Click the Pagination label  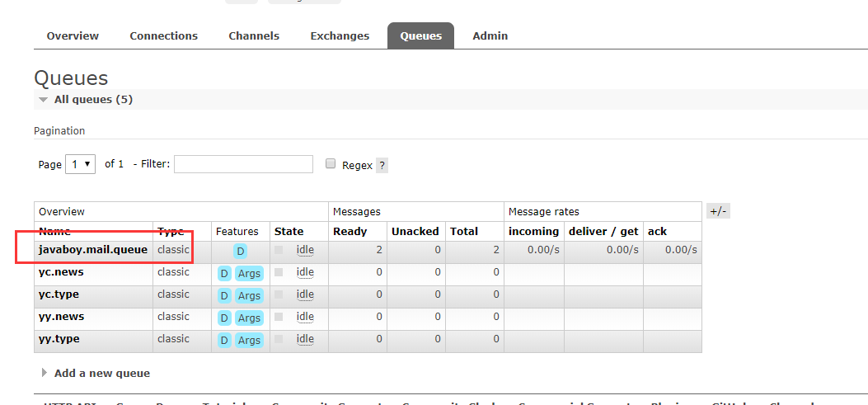tap(59, 131)
